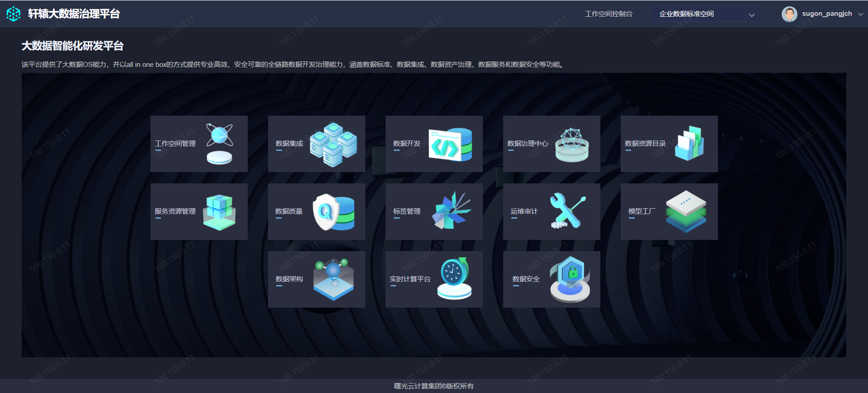The height and width of the screenshot is (393, 868).
Task: Click the chevron beside sugon_pangjch username
Action: (x=861, y=14)
